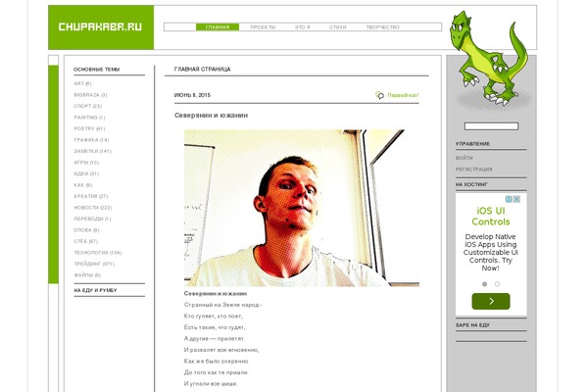Open the ТЕХНОЛОГИИ (104) category

[x=98, y=253]
